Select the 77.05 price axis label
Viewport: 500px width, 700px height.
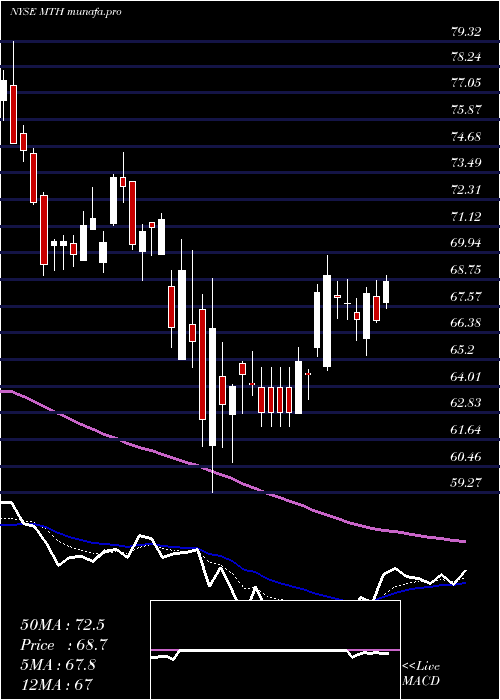click(466, 83)
